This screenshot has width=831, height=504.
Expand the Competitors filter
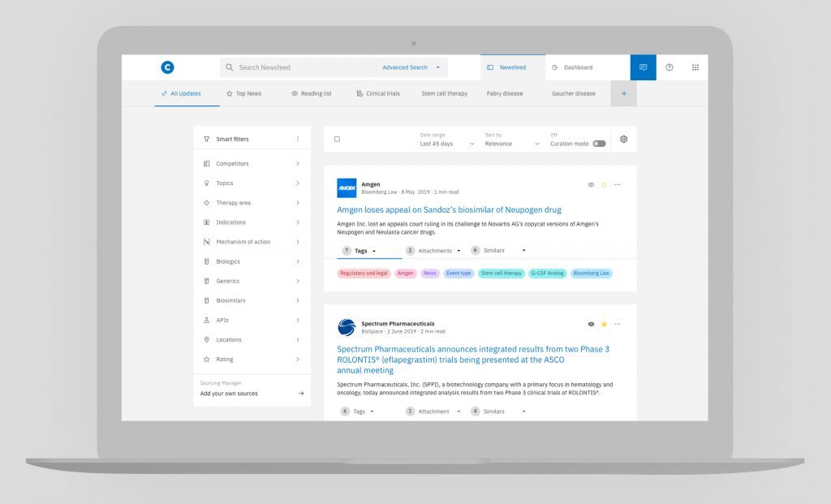click(298, 164)
